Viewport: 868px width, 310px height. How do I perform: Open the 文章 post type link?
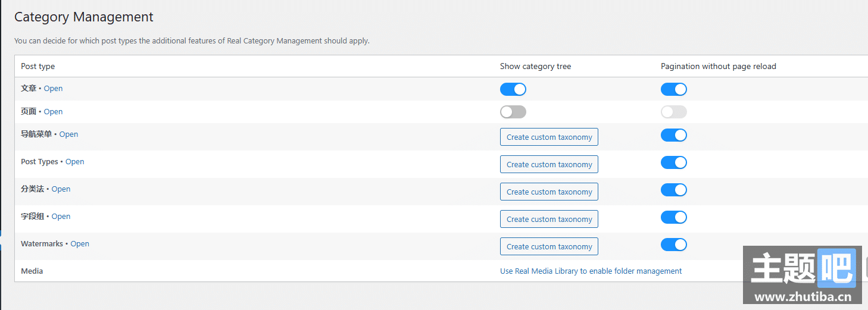tap(53, 88)
